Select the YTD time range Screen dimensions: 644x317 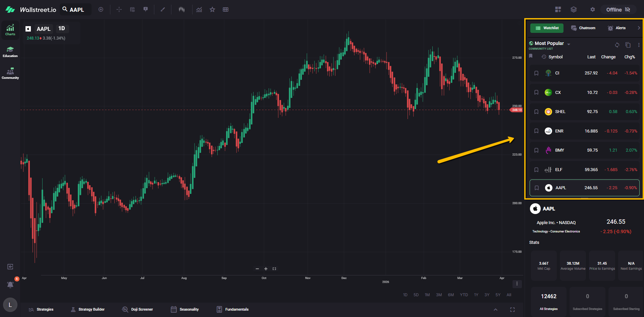(464, 295)
